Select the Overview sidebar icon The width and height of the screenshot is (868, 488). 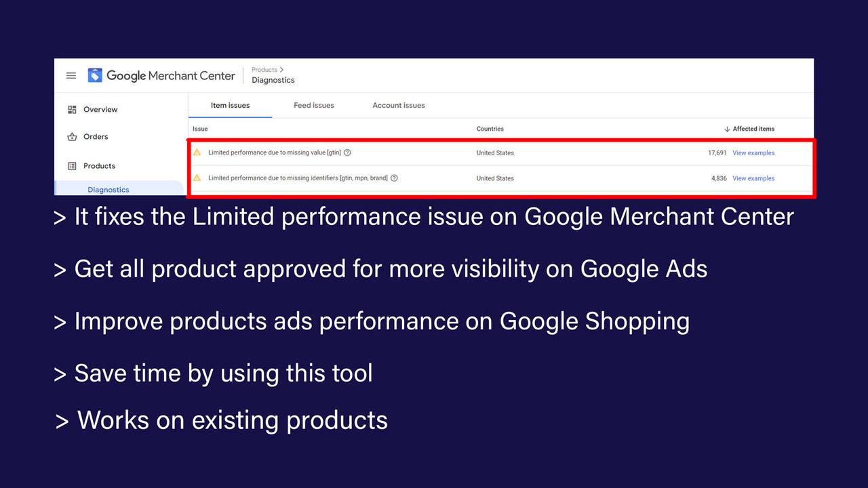73,109
